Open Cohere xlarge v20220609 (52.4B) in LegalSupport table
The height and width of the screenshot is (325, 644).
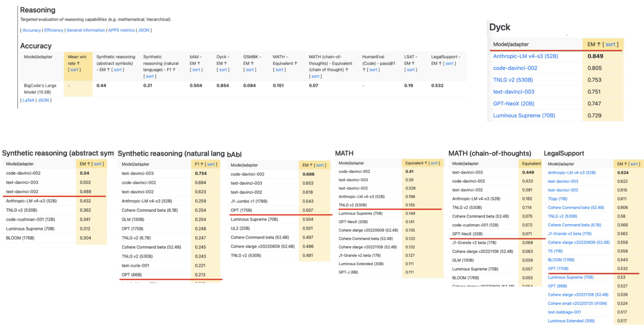[x=579, y=242]
